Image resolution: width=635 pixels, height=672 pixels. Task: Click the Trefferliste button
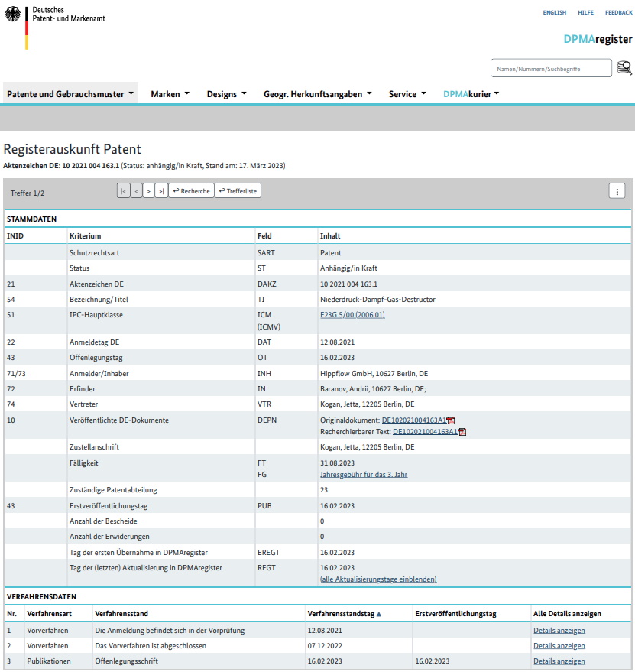[x=238, y=191]
